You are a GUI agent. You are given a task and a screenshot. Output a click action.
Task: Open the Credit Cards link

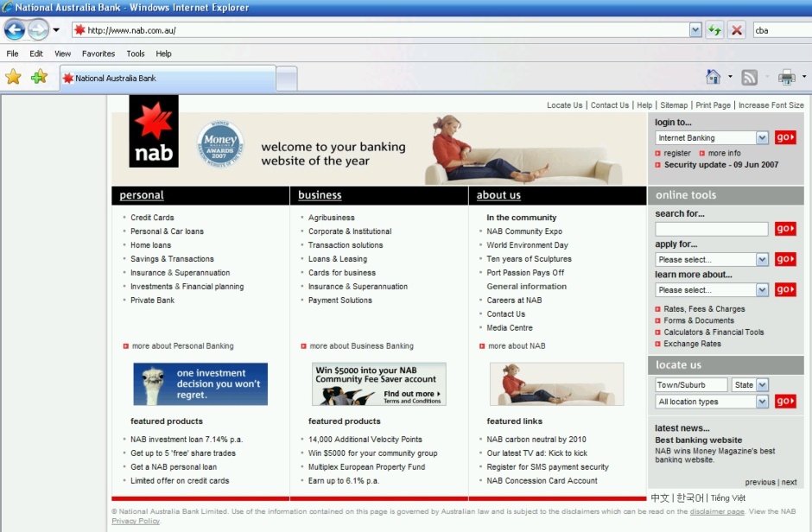pos(152,218)
